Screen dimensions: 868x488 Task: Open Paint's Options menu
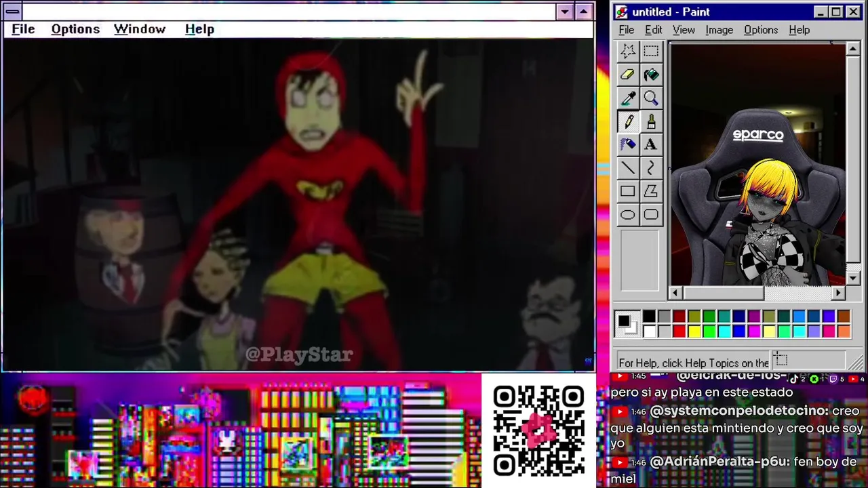point(761,30)
